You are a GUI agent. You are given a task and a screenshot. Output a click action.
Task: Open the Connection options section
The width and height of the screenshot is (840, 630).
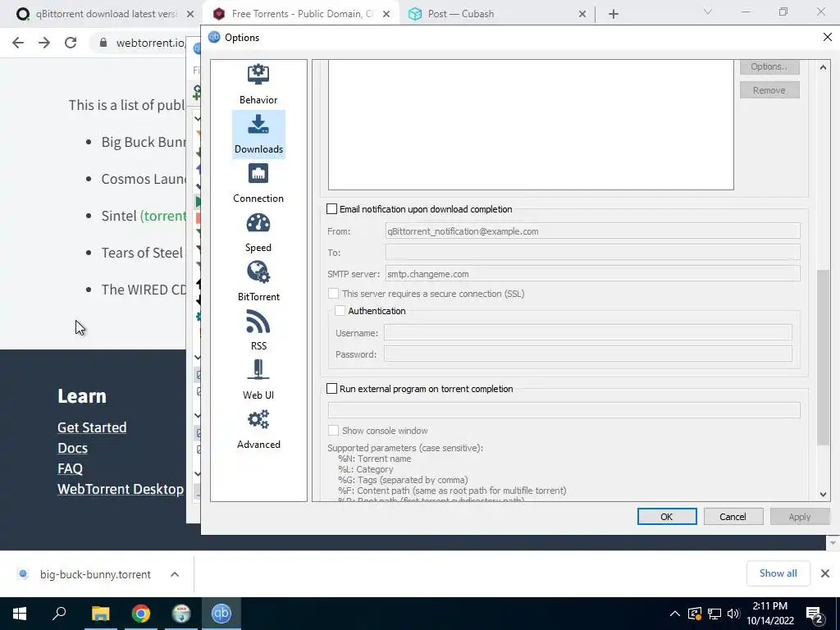coord(258,184)
